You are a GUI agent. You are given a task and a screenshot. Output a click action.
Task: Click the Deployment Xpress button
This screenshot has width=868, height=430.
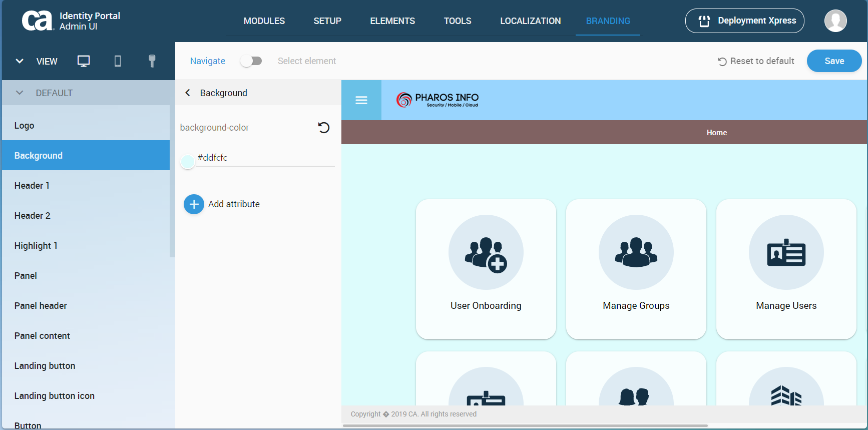tap(745, 21)
